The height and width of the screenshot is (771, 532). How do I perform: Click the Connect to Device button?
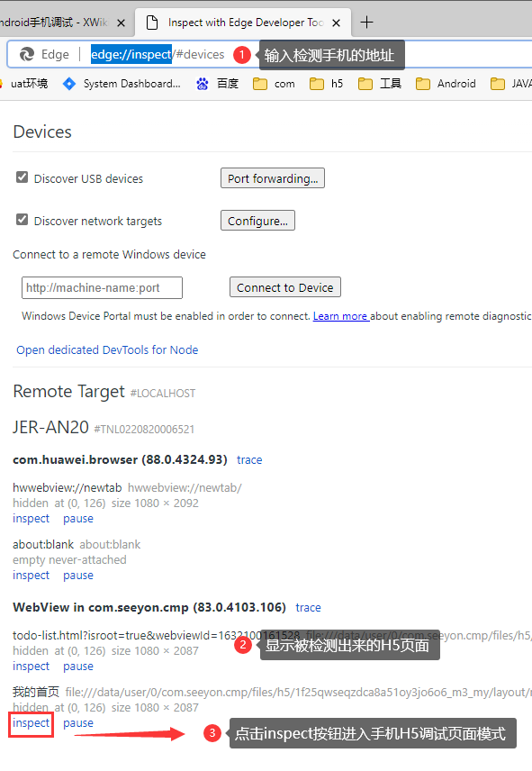pos(285,287)
